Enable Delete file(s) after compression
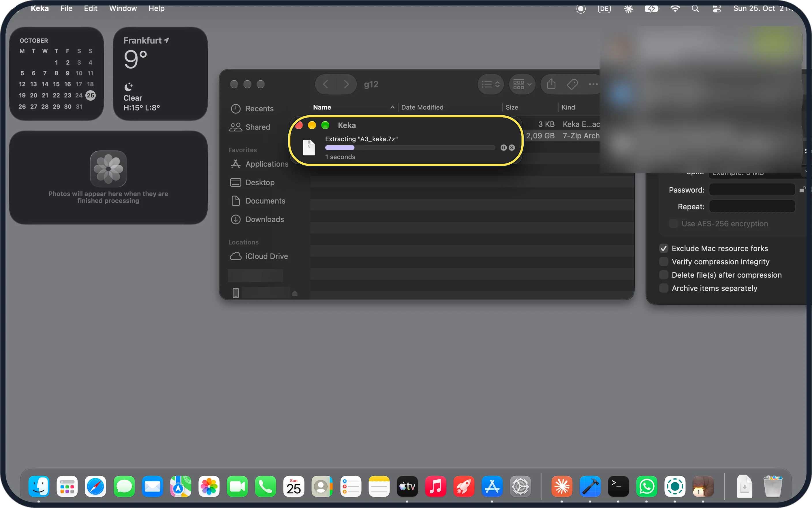The image size is (812, 508). (x=663, y=275)
